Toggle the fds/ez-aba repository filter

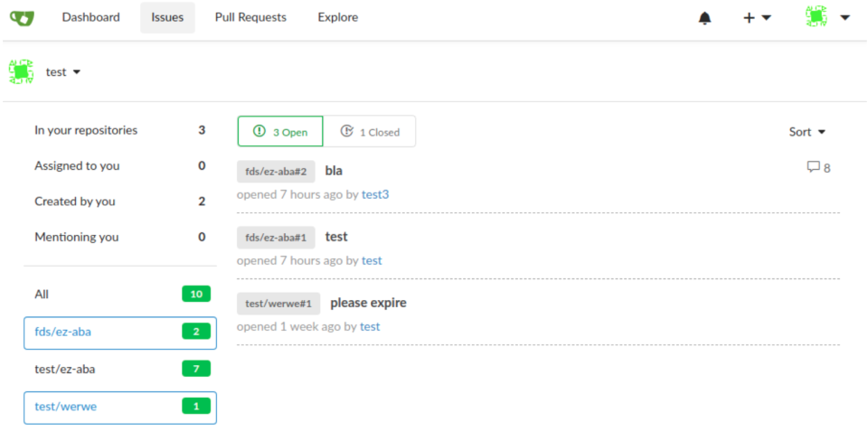[119, 332]
